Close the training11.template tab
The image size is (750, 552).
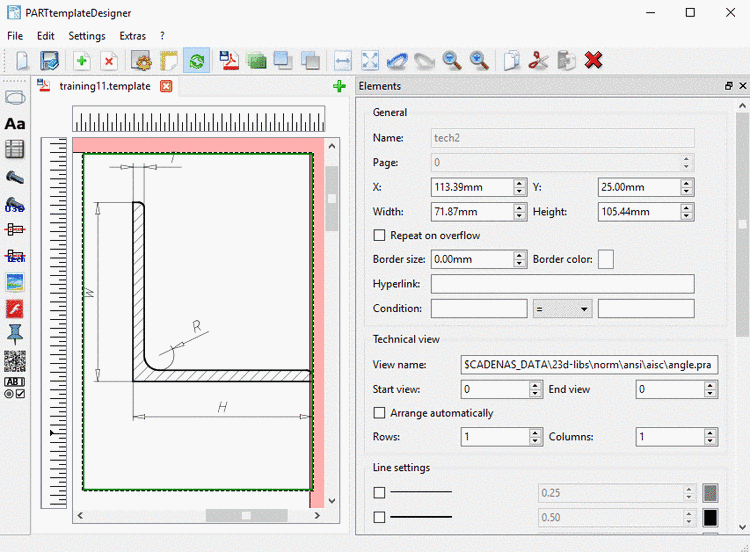pyautogui.click(x=166, y=86)
